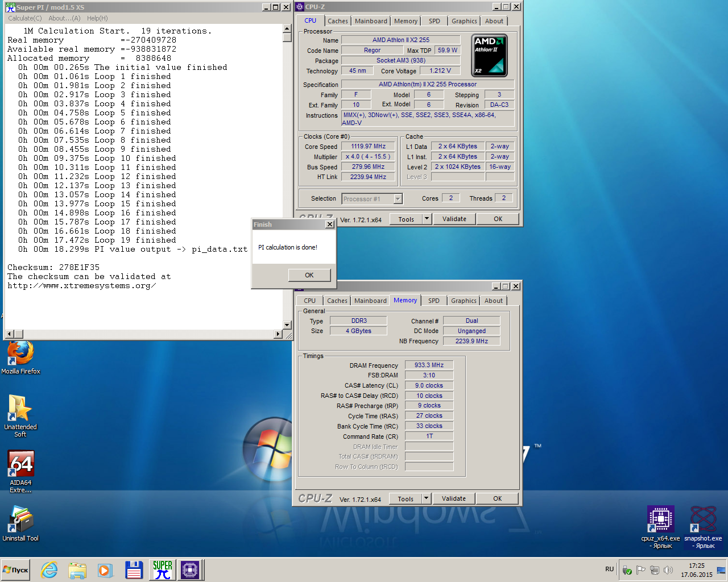Click the taskbar clock showing 17:25
This screenshot has width=728, height=582.
[x=697, y=570]
